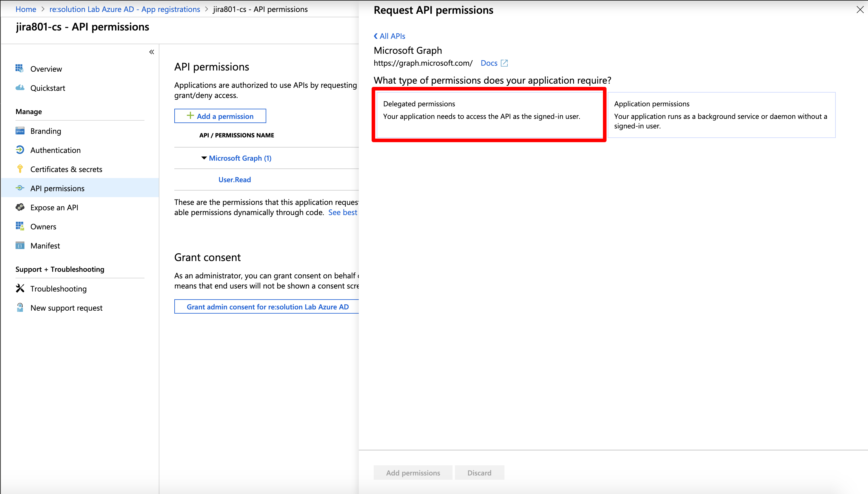Click the Quickstart cloud icon
This screenshot has width=868, height=494.
pos(20,88)
